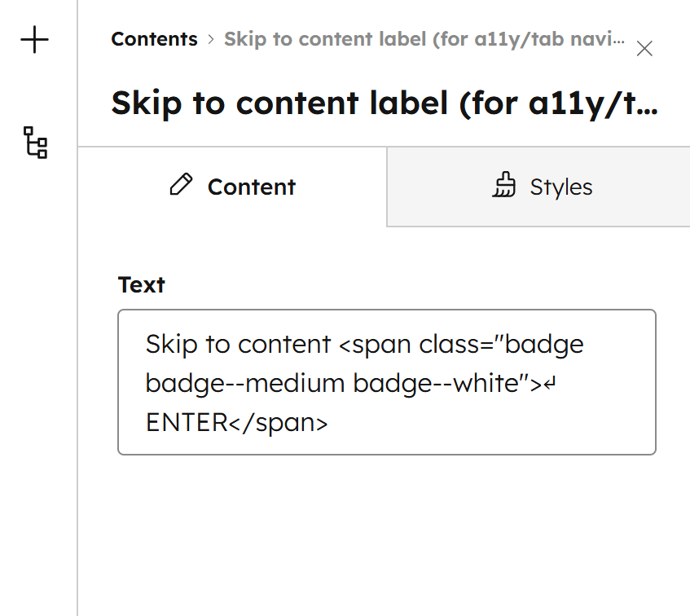Click the pencil icon on Content tab
The width and height of the screenshot is (690, 616).
[x=181, y=186]
